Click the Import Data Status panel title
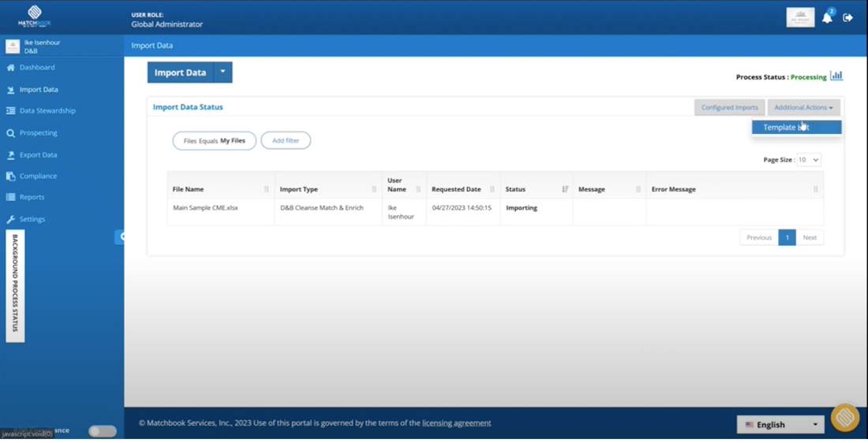The image size is (868, 443). coord(188,106)
